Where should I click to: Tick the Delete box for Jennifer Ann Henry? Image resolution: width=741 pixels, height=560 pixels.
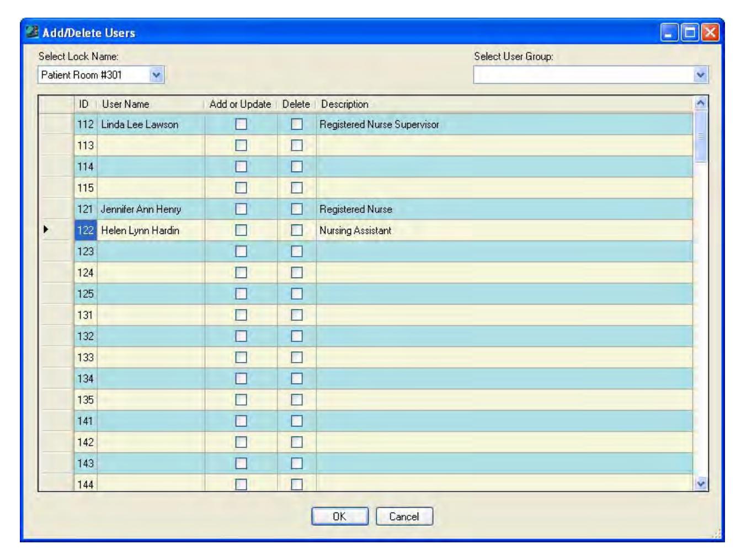tap(297, 209)
